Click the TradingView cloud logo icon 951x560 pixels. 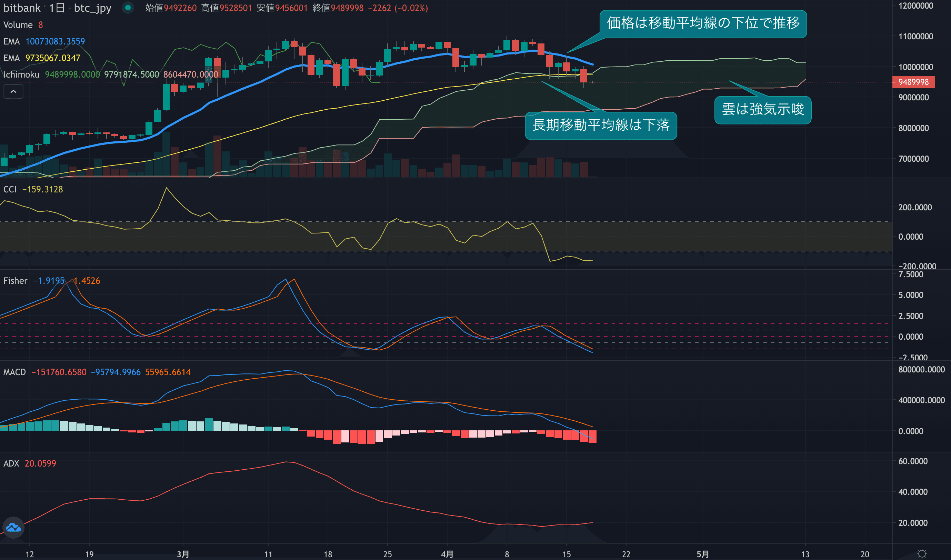tap(13, 527)
